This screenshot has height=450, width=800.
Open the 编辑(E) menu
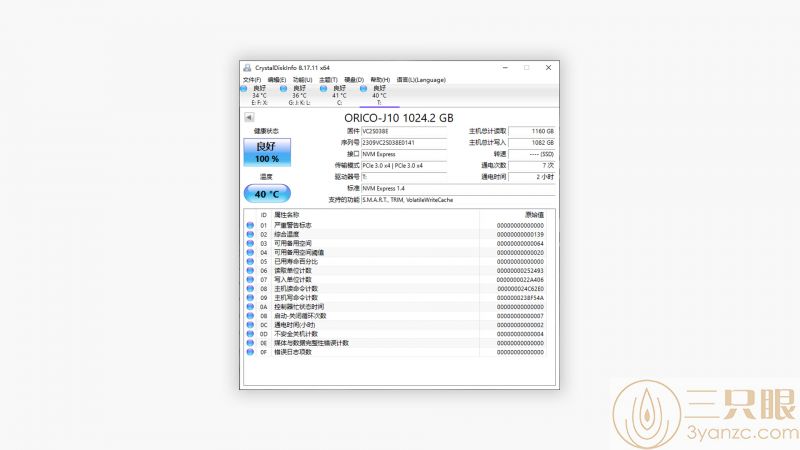coord(277,80)
